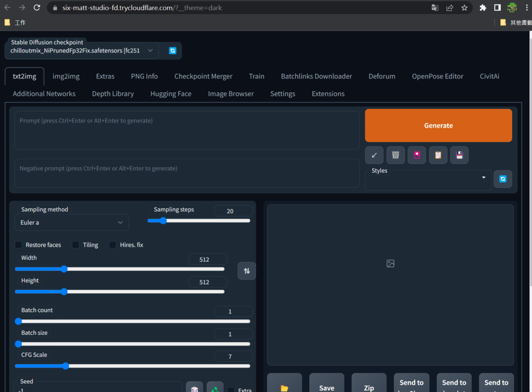Enable Hires. fix option
Viewport: 532px width, 392px height.
click(113, 245)
